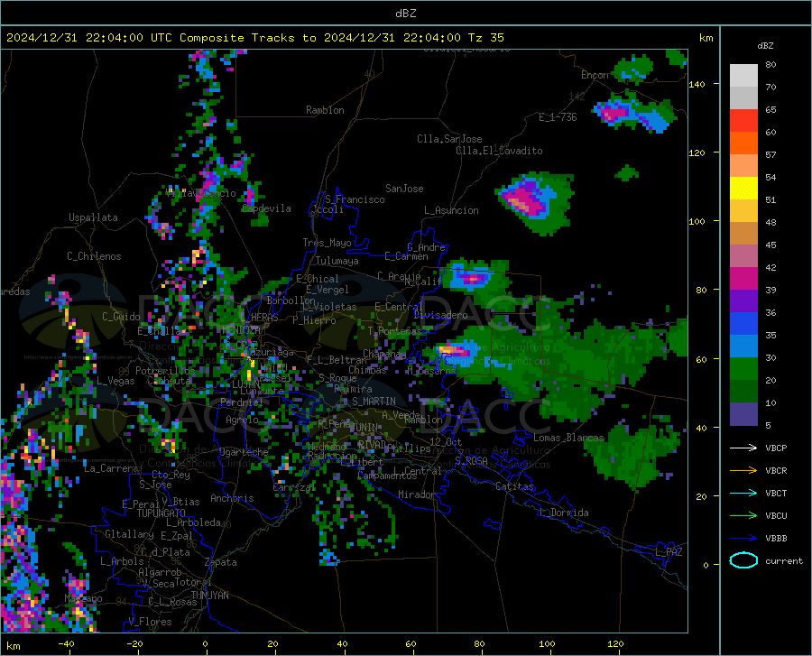
Task: Click the 'S_Francisco' place label
Action: [355, 199]
